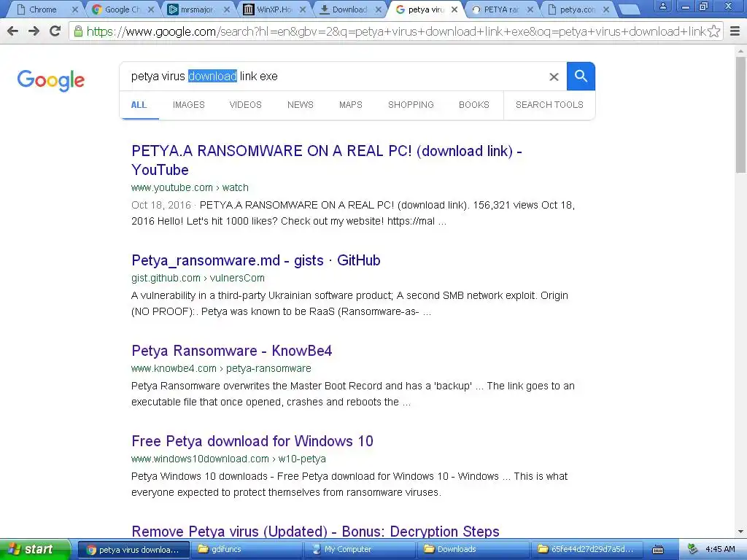Open the Petya Ransomware - KnowBe4 result
The width and height of the screenshot is (747, 560).
[231, 351]
